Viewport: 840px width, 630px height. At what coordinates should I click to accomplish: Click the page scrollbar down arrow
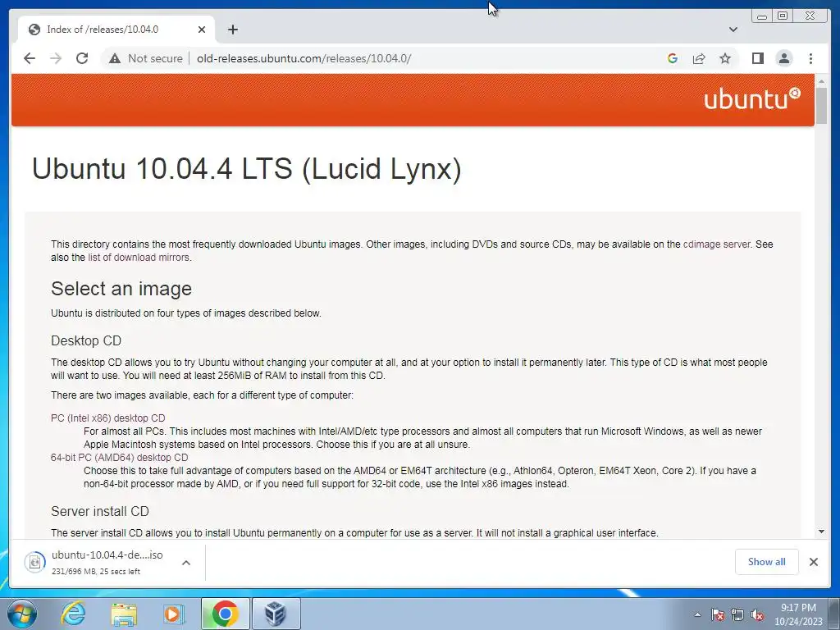click(821, 532)
